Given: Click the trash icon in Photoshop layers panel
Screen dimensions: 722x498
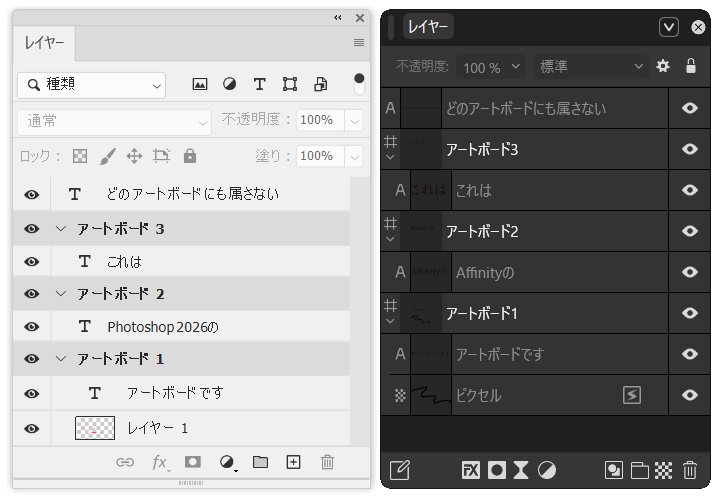Looking at the screenshot, I should pyautogui.click(x=327, y=462).
